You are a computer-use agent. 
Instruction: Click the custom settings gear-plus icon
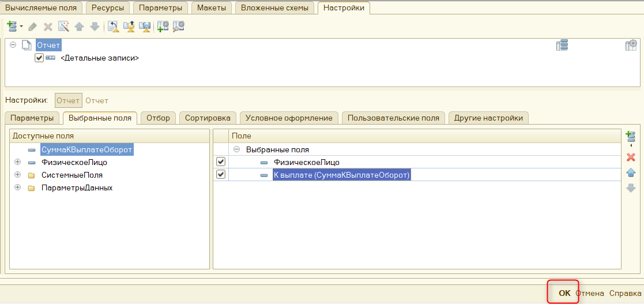[x=163, y=27]
